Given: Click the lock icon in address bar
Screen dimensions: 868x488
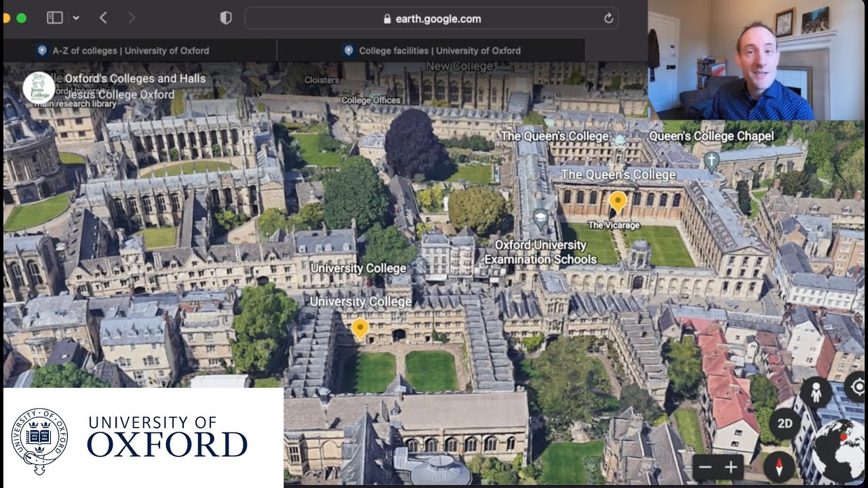Looking at the screenshot, I should [x=387, y=19].
